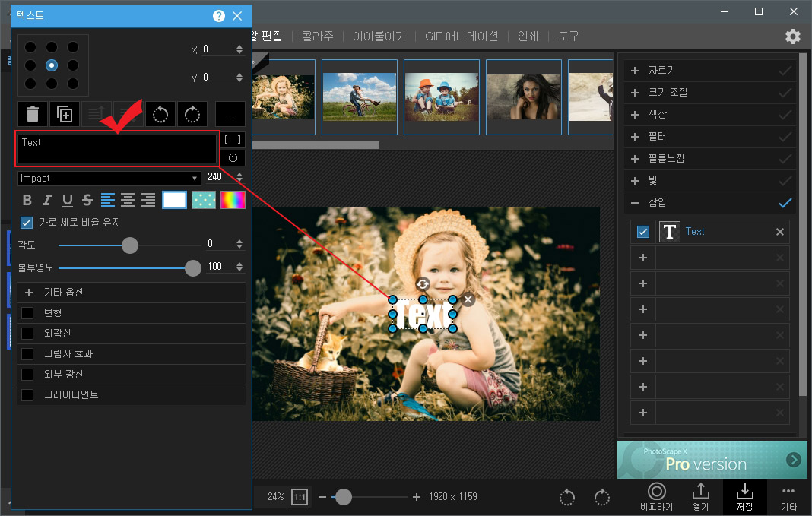Select the woman portrait thumbnail
Viewport: 812px width, 516px height.
pos(524,97)
